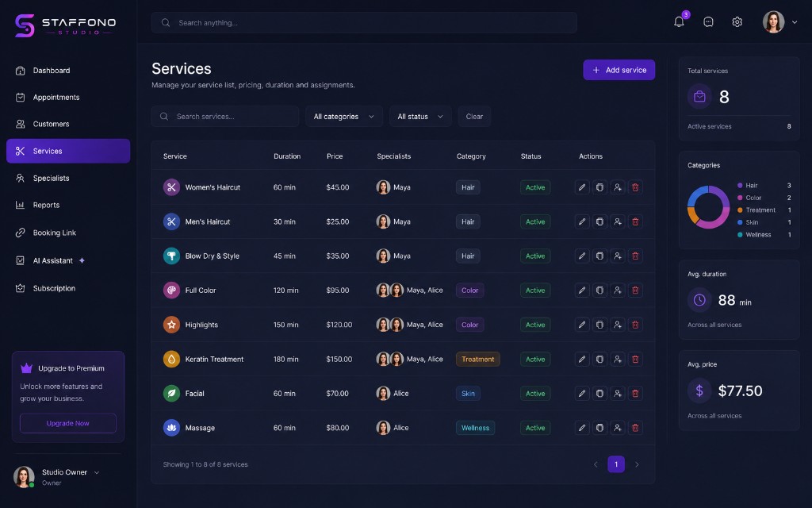Click the Treatment category tag

(477, 359)
